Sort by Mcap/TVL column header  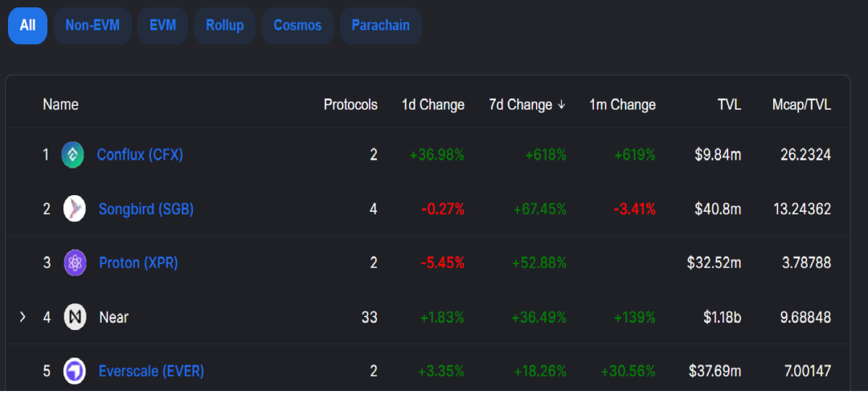800,105
